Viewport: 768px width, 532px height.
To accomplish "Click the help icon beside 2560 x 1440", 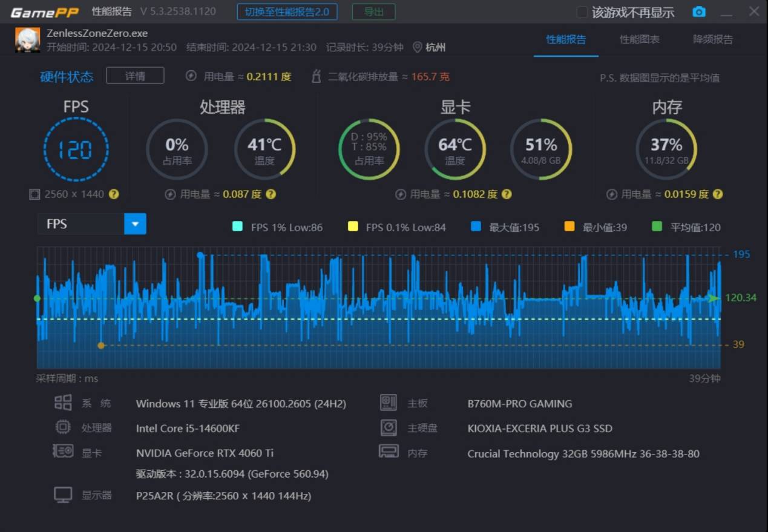I will tap(114, 194).
